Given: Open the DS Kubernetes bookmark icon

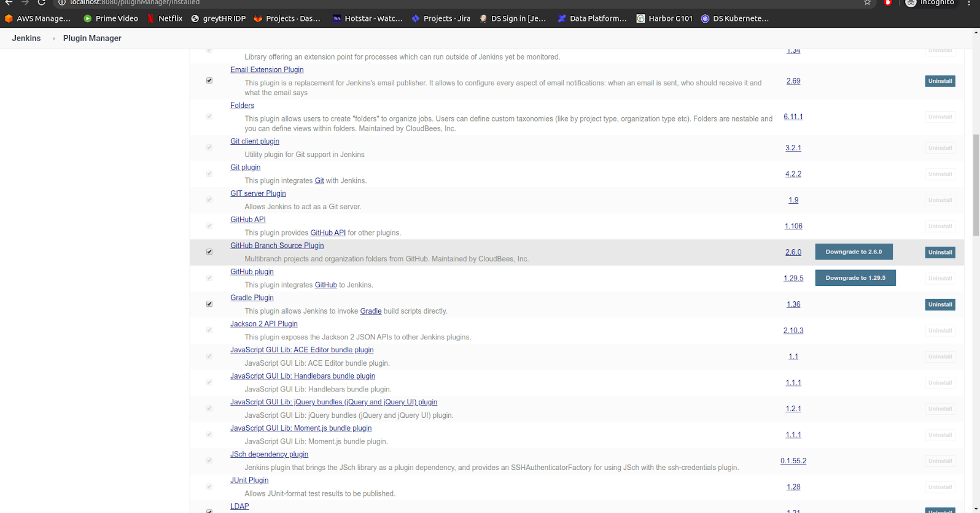Looking at the screenshot, I should 705,18.
